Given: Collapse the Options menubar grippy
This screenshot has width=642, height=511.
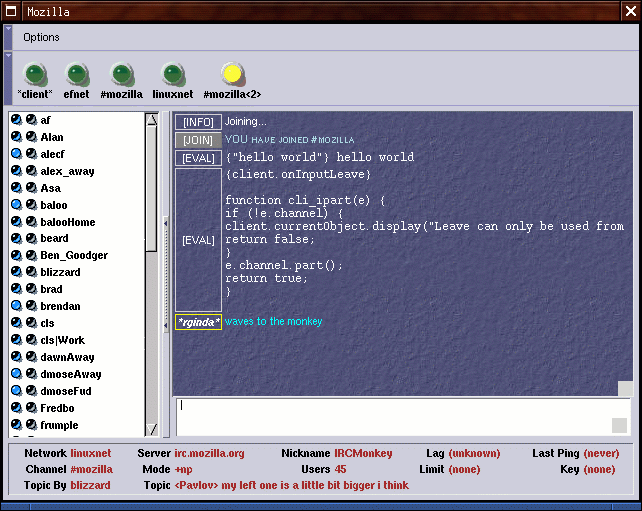Looking at the screenshot, I should 8,37.
